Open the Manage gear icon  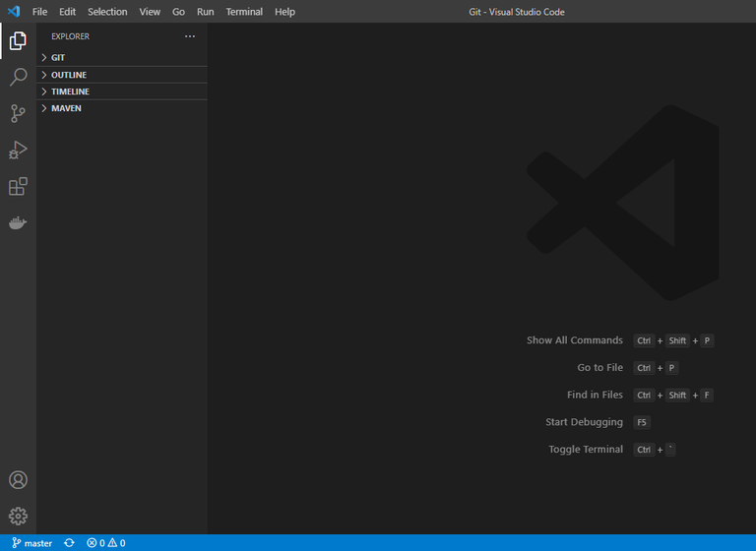click(x=18, y=517)
